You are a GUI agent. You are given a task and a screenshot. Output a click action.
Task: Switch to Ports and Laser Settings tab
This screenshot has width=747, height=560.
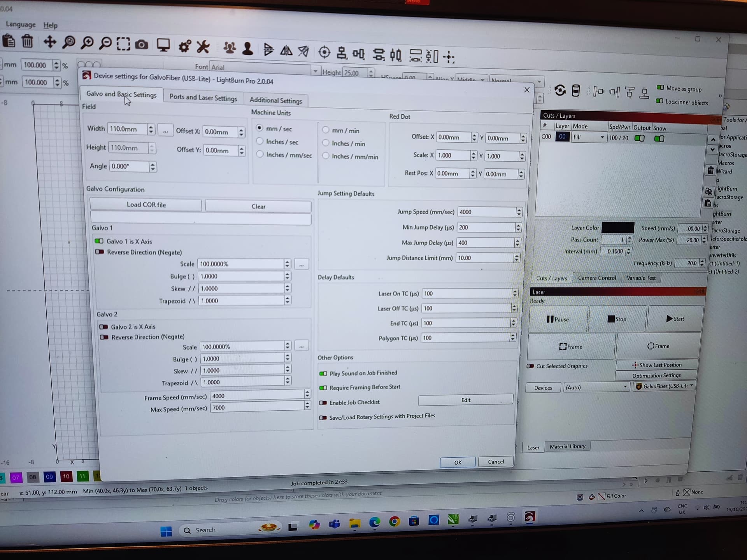point(203,98)
